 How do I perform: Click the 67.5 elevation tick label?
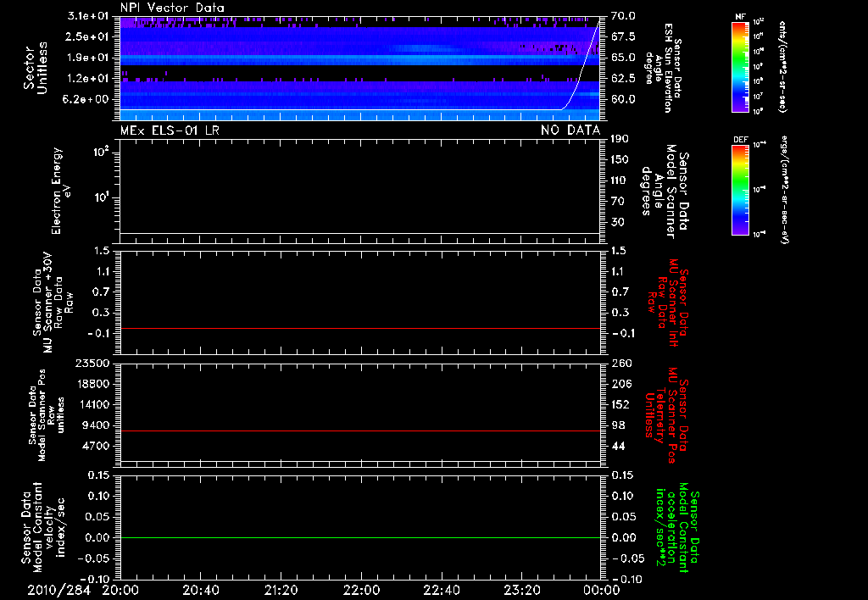pos(623,36)
